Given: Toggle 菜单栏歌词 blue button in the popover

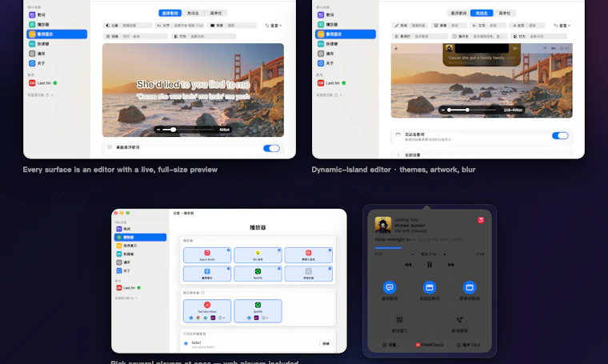Looking at the screenshot, I should pos(469,287).
